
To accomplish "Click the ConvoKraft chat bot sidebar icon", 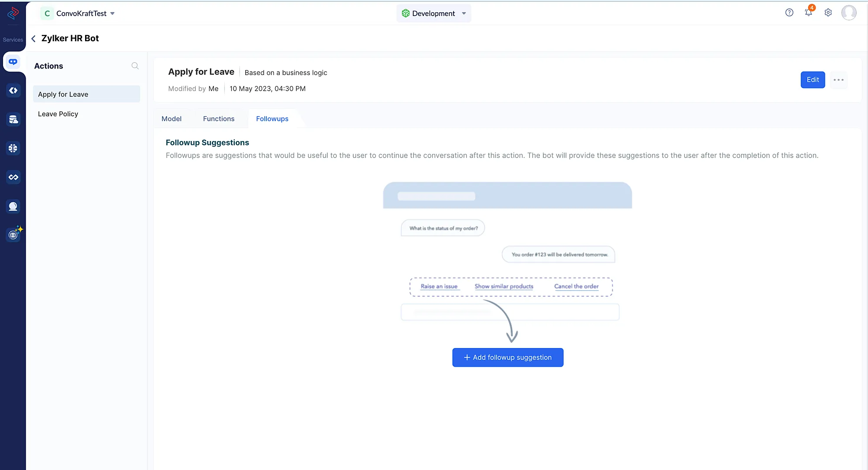I will tap(13, 62).
